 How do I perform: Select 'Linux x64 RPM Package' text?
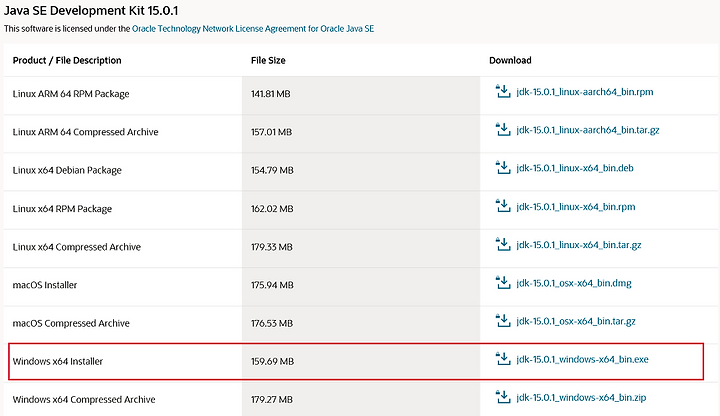pos(62,208)
